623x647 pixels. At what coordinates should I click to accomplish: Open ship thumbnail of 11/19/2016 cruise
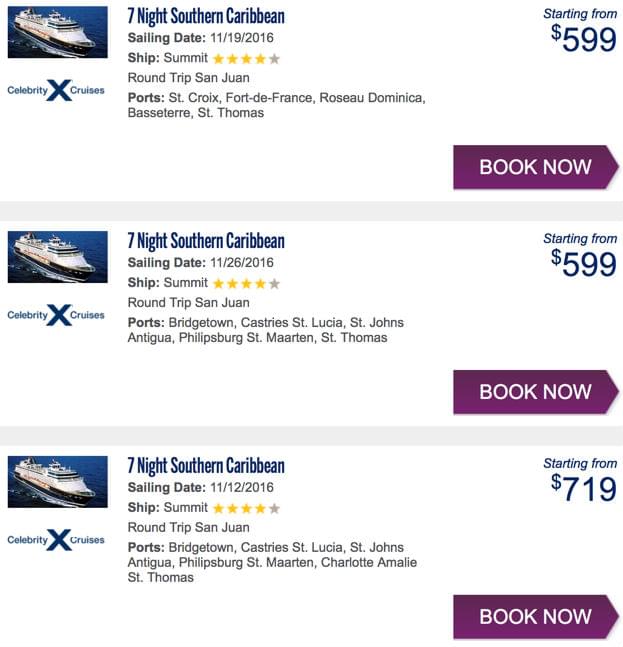[57, 32]
